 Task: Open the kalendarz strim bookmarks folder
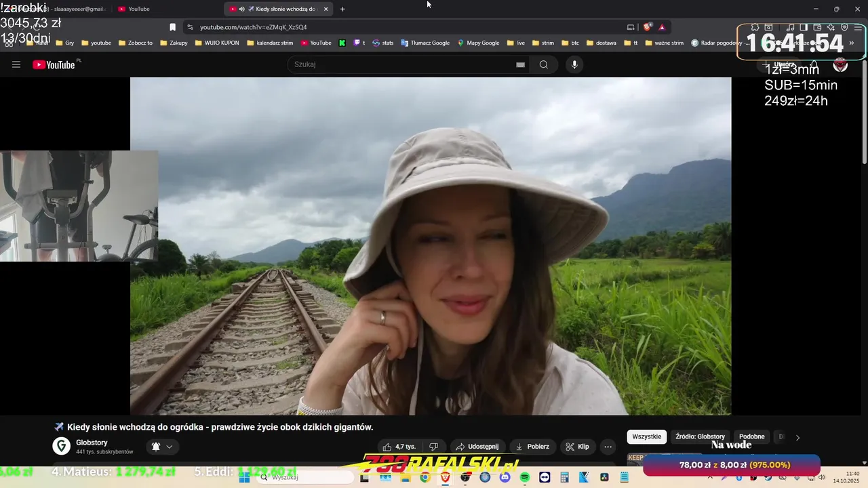[x=270, y=43]
